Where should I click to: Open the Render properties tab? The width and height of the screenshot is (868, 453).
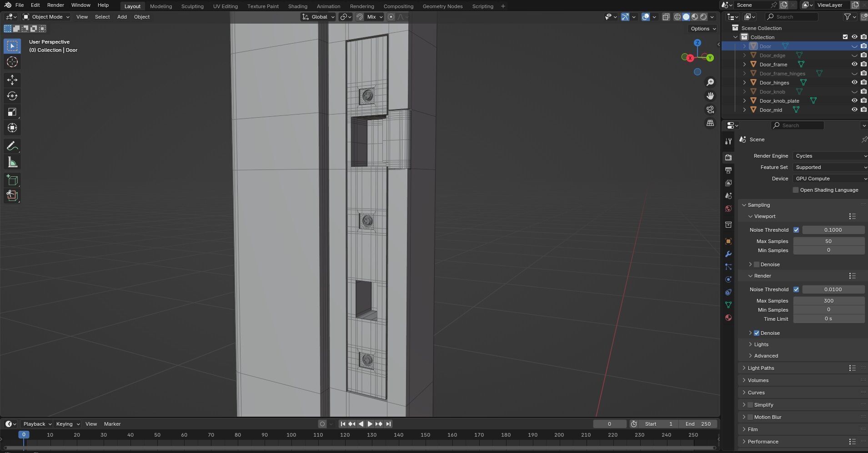[x=728, y=157]
